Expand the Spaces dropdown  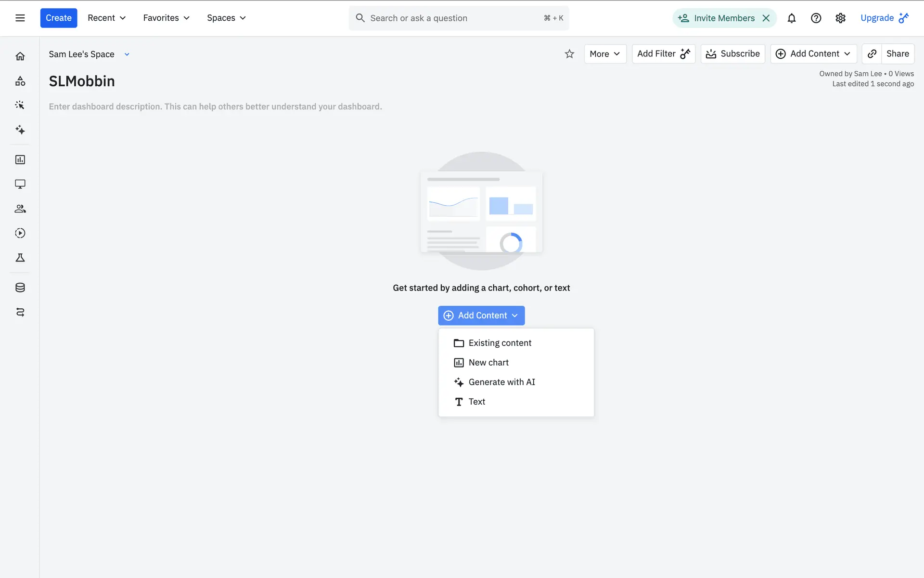tap(226, 18)
